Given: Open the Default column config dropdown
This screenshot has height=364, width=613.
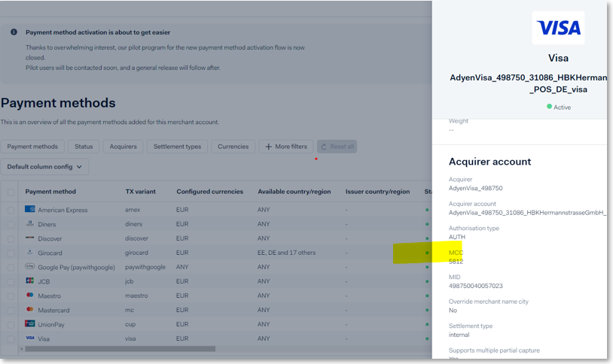Looking at the screenshot, I should click(45, 166).
